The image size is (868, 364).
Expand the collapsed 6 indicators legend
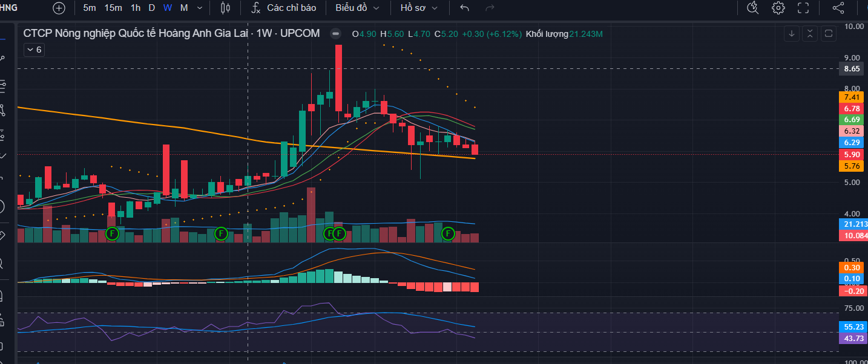point(34,50)
